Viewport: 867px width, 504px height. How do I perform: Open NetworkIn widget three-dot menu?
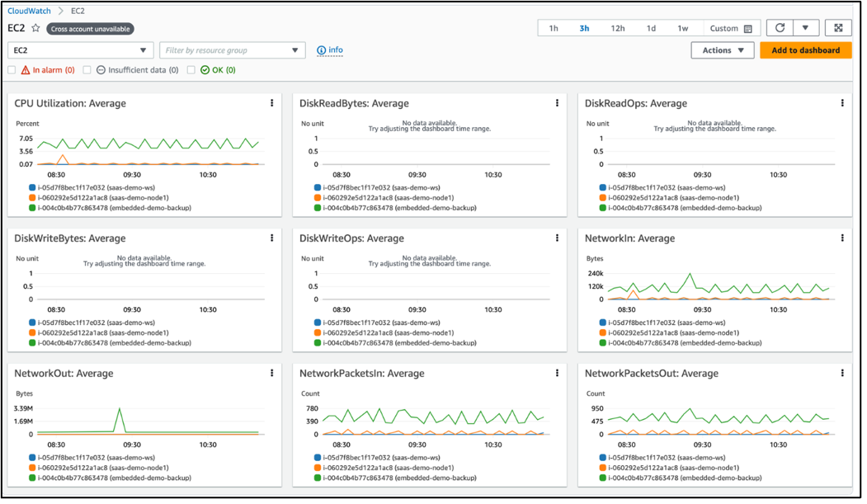842,238
